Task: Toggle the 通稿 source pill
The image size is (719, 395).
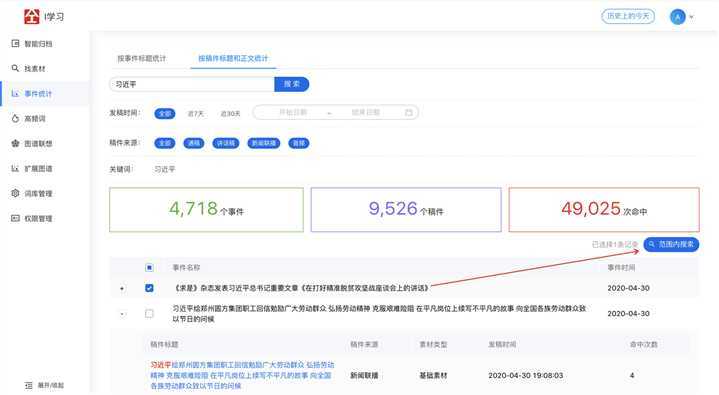Action: pyautogui.click(x=194, y=143)
